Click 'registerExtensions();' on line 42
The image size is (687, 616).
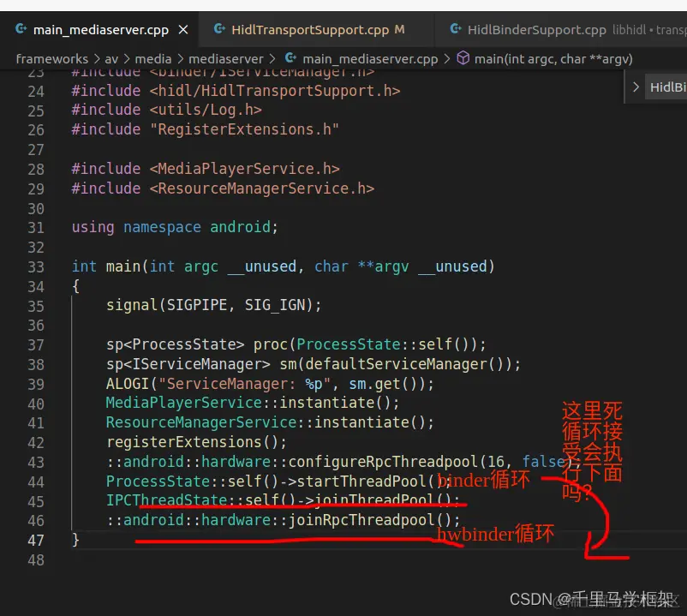(x=196, y=442)
